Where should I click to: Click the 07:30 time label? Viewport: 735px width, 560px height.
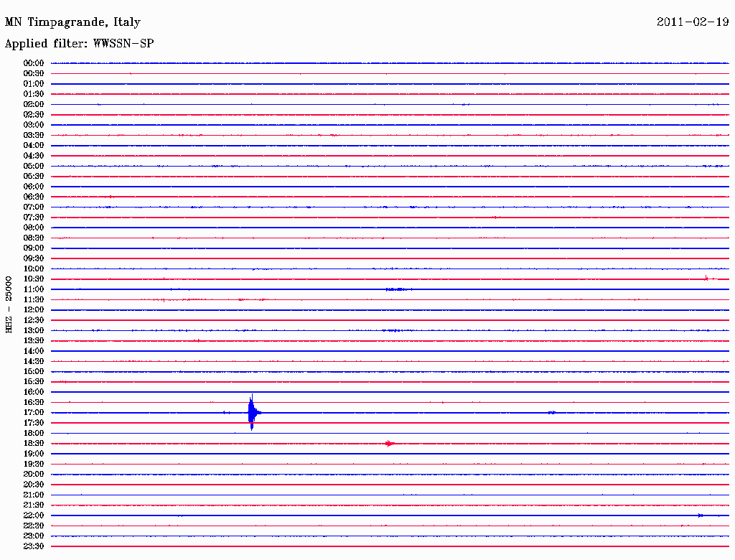click(34, 217)
